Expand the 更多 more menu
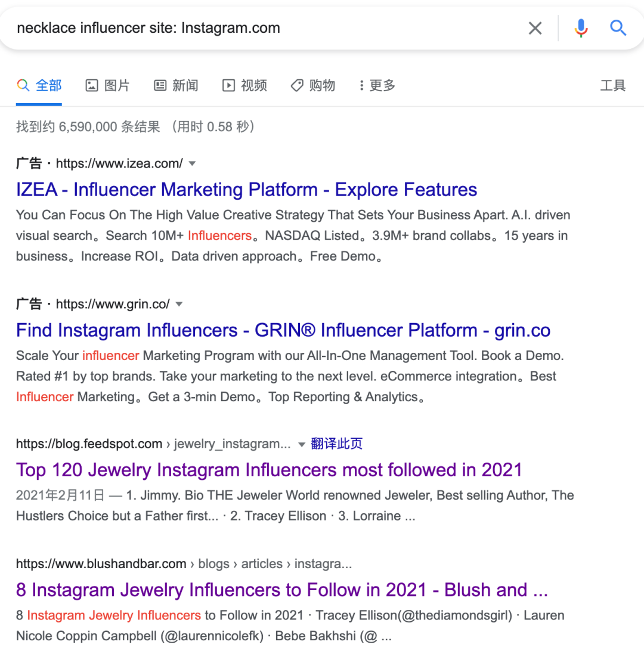Viewport: 644px width, 645px height. pyautogui.click(x=377, y=86)
